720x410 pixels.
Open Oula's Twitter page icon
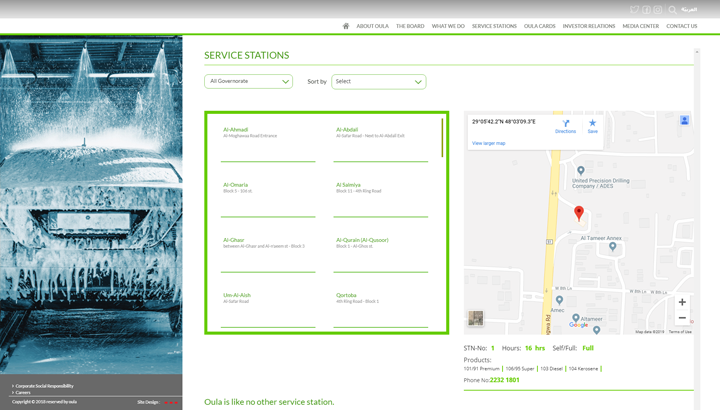[634, 9]
